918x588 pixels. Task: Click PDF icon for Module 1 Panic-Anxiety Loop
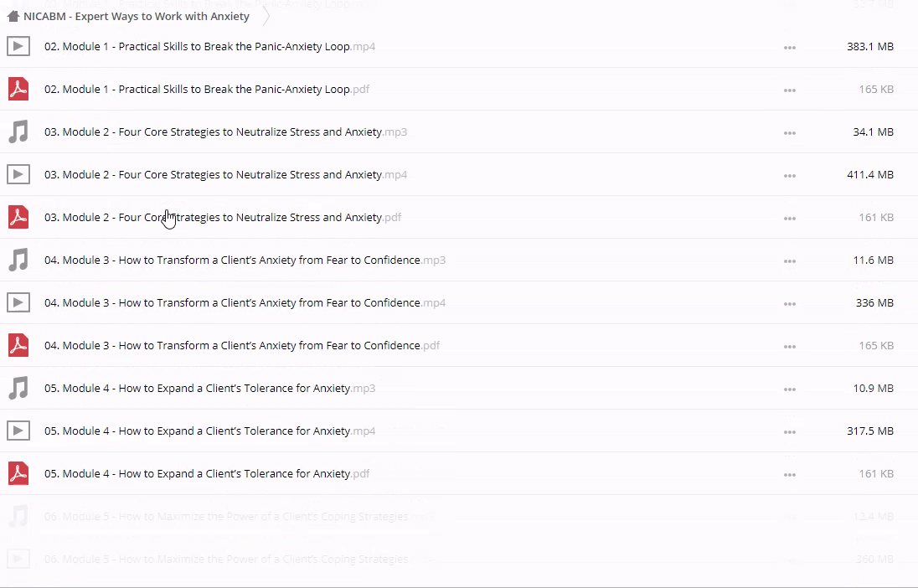pyautogui.click(x=18, y=90)
